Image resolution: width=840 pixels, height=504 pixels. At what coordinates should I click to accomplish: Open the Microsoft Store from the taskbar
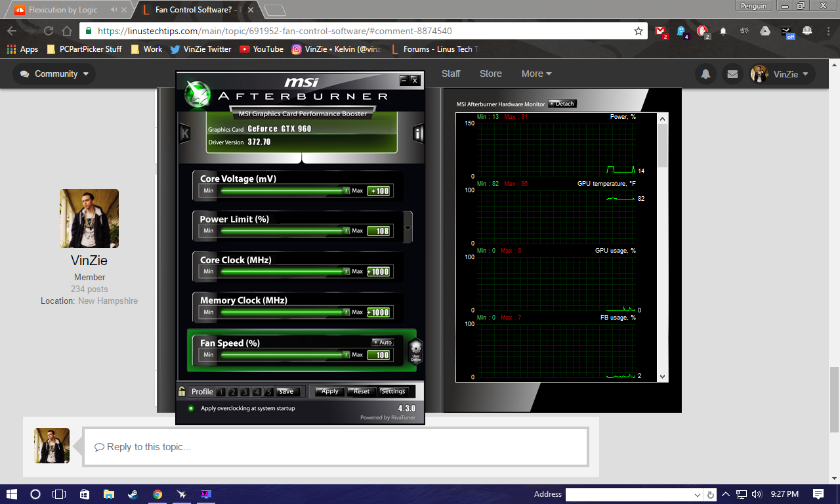pyautogui.click(x=85, y=494)
